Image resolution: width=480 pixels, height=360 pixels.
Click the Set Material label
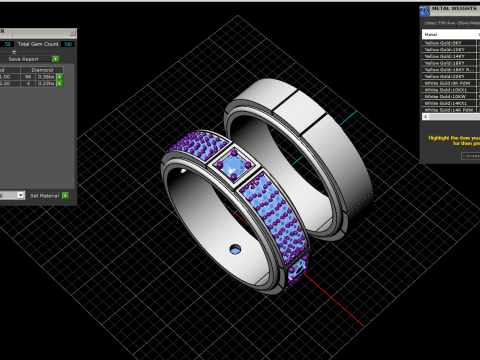point(44,196)
